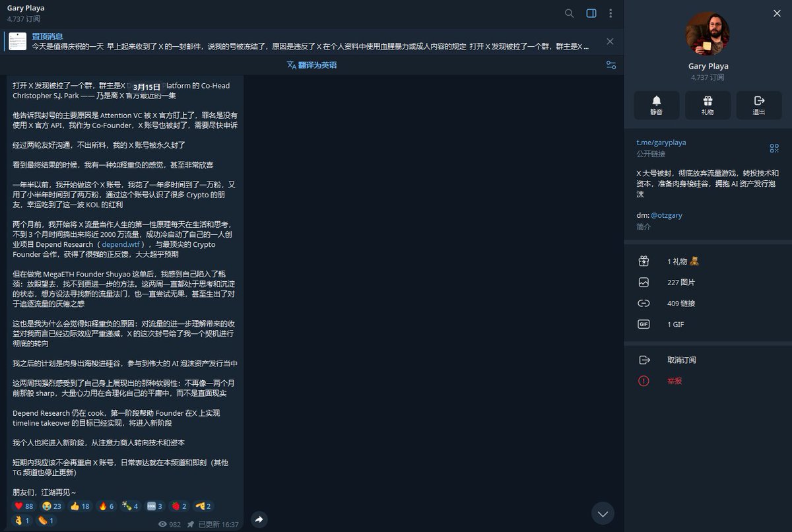The image size is (792, 532).
Task: Add crying face reaction showing 23
Action: tap(52, 506)
